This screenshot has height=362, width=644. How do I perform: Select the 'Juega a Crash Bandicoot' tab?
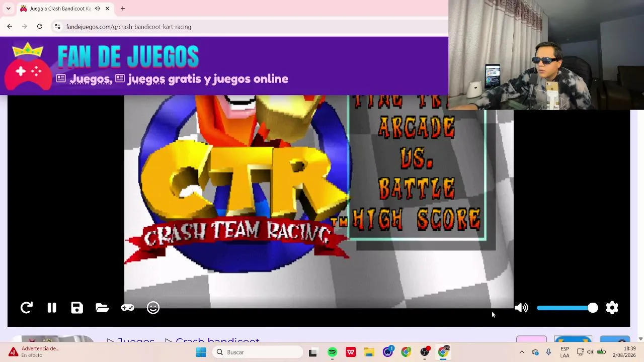pos(65,9)
